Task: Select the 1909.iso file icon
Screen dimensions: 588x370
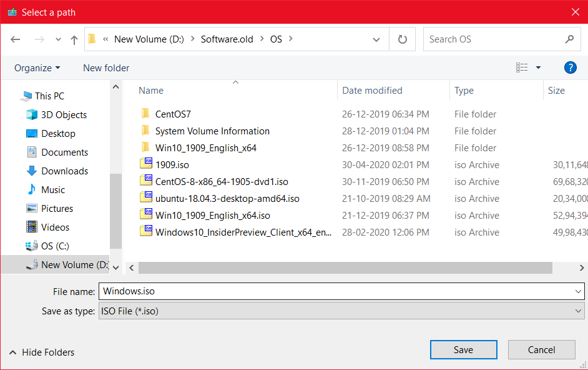Action: point(146,164)
